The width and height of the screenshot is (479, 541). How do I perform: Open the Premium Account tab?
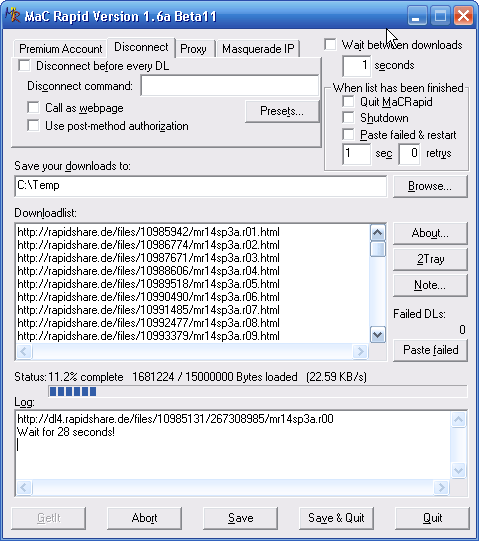[60, 49]
